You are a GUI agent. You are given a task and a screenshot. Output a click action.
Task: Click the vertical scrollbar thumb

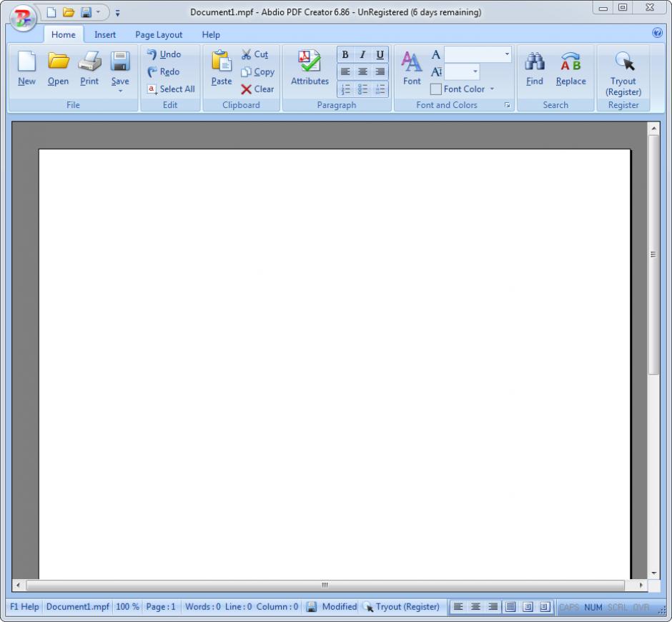[x=653, y=255]
